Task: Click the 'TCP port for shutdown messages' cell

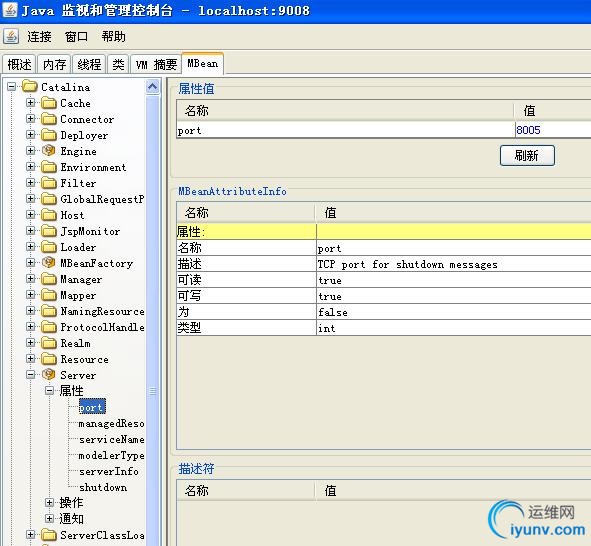Action: (453, 264)
